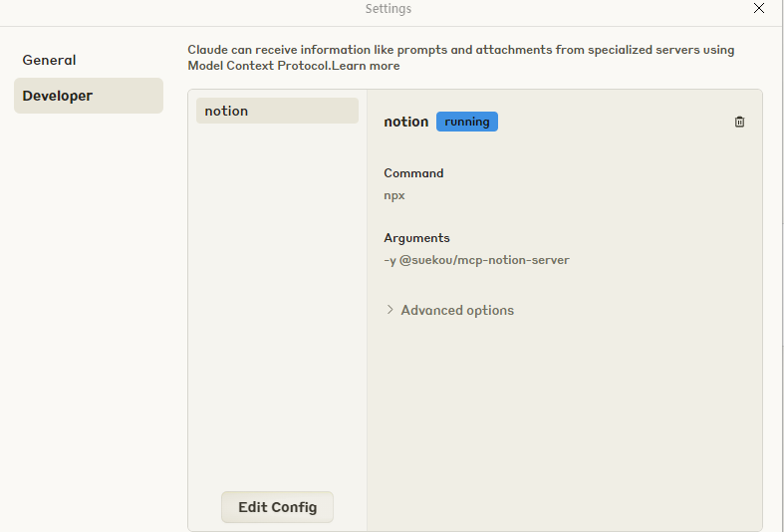Expand Advanced options chevron

click(x=390, y=310)
